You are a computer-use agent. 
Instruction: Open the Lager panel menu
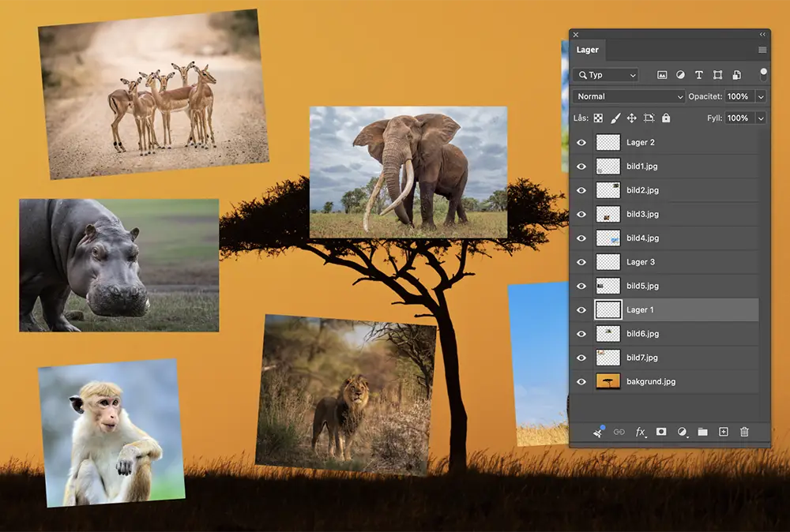click(761, 49)
